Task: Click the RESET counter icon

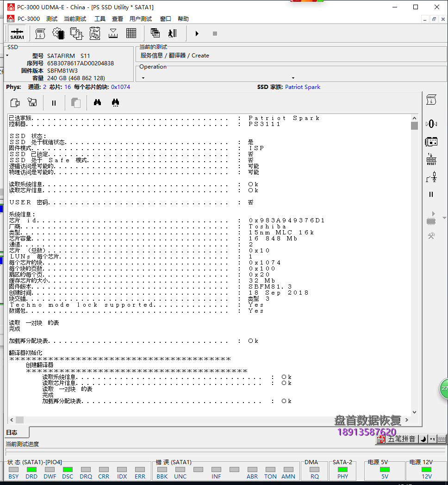Action: [x=431, y=159]
